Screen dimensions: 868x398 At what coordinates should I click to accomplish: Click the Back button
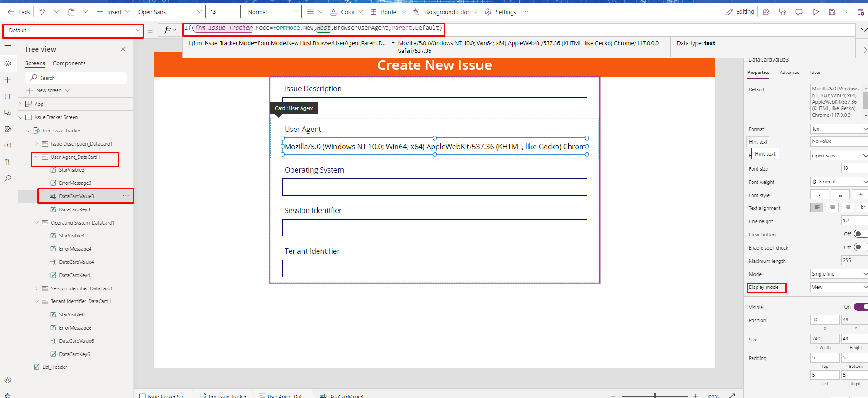19,12
